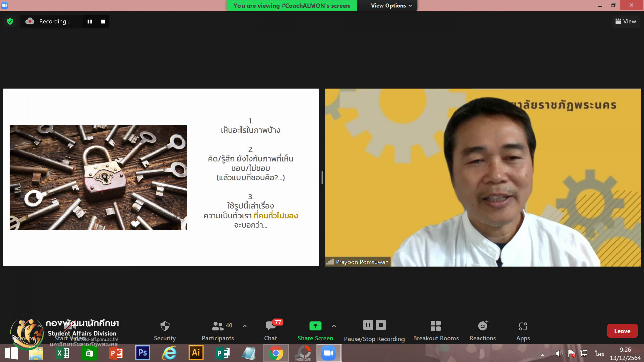Expand the arrow next to Participants
The height and width of the screenshot is (362, 644).
[x=245, y=326]
